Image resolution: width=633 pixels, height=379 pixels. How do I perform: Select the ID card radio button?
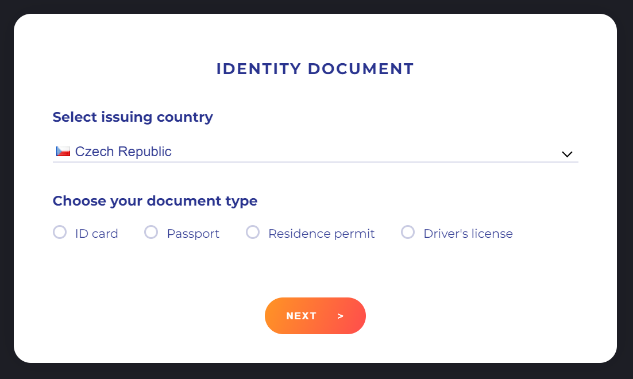[x=60, y=232]
